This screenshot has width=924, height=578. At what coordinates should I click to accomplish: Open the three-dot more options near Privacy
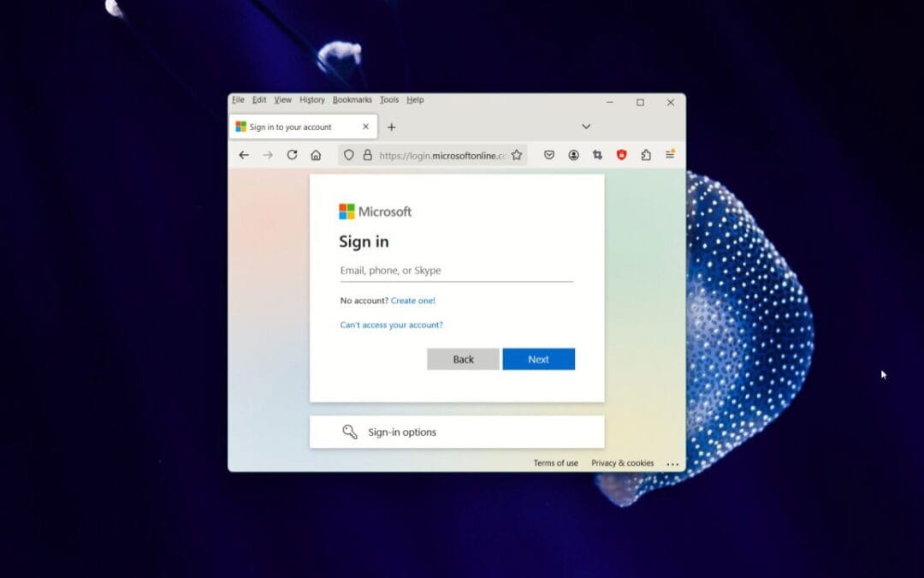tap(673, 463)
